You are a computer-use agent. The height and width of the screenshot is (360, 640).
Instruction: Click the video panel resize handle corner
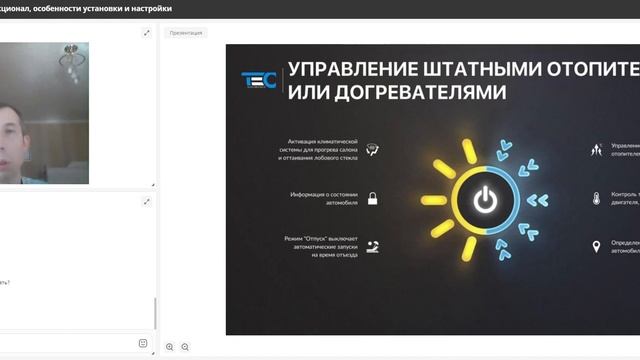(153, 185)
